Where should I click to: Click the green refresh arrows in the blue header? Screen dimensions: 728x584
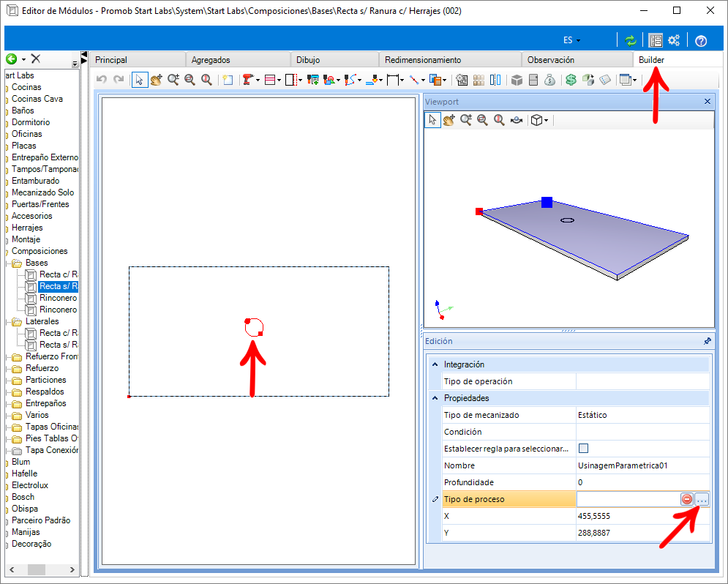[631, 40]
